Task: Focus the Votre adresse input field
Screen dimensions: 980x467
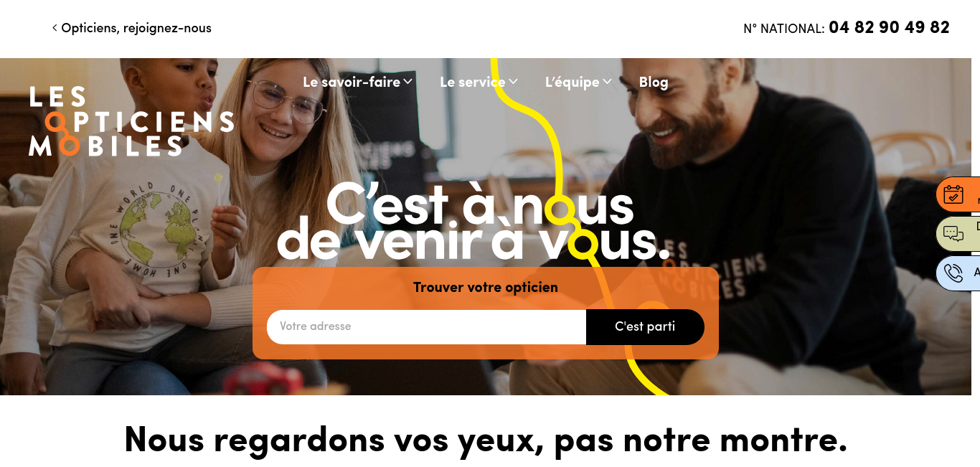Action: (427, 327)
